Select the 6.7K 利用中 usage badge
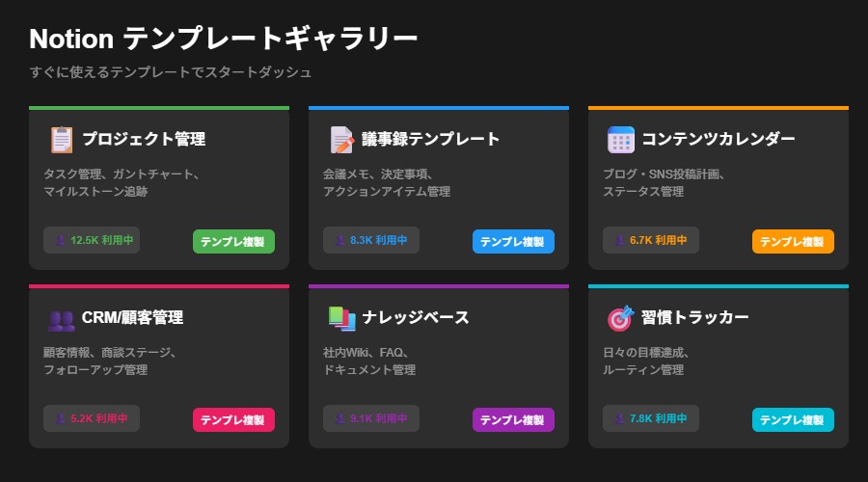This screenshot has width=868, height=482. coord(651,240)
